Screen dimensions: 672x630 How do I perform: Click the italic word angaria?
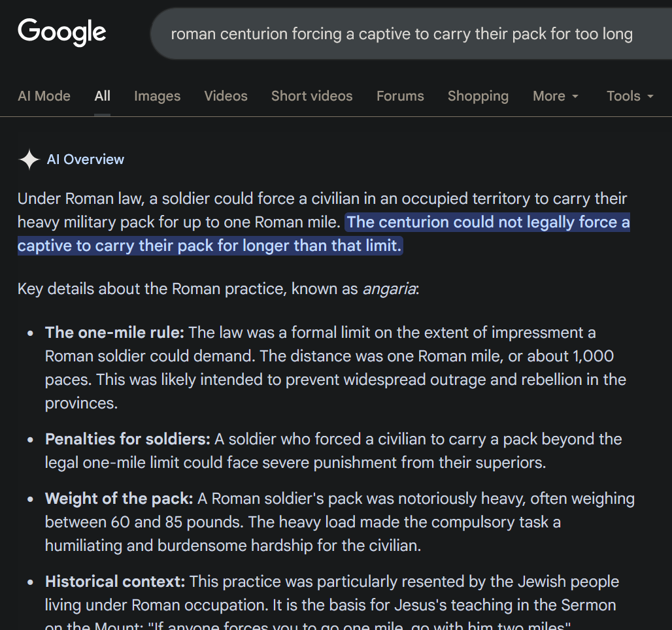point(389,289)
